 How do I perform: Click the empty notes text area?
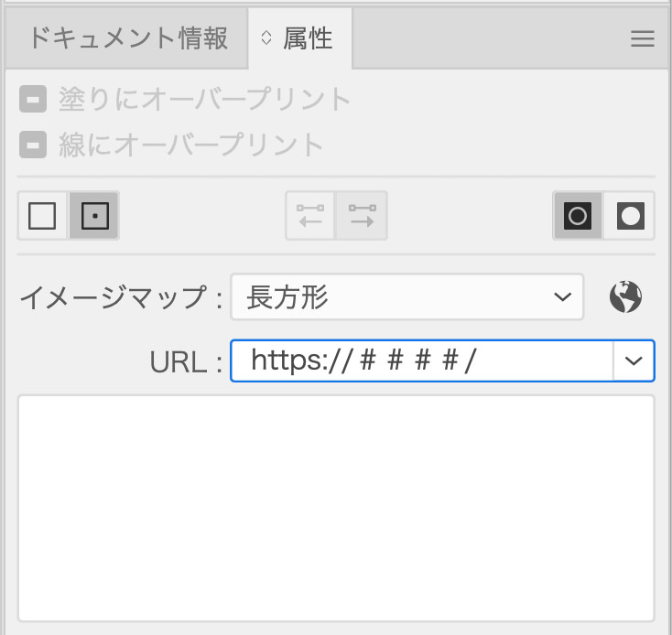[336, 508]
